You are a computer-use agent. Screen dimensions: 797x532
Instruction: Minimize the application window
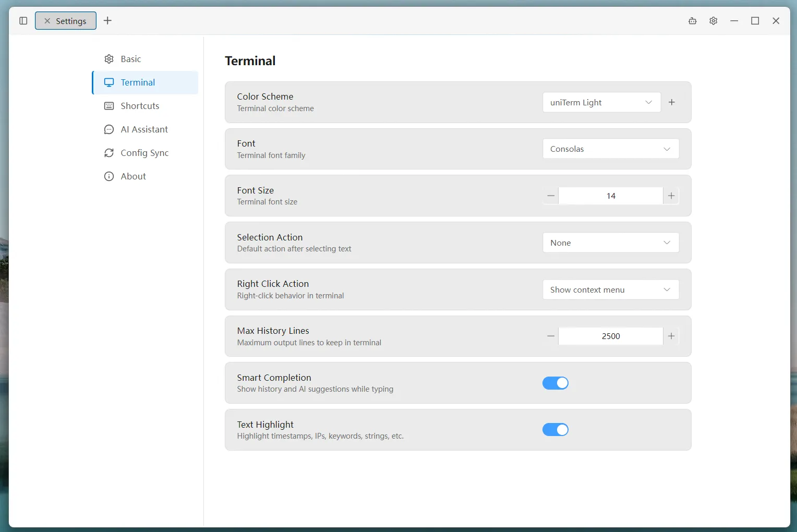click(x=734, y=21)
